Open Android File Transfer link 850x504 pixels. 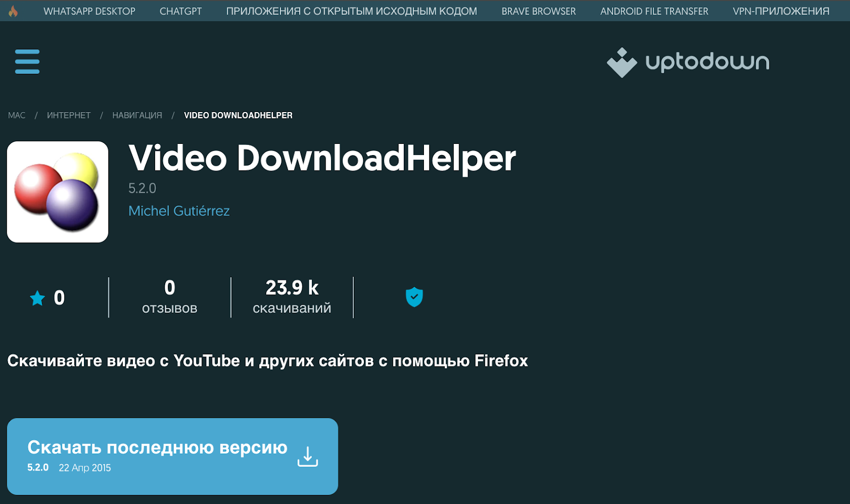(654, 11)
